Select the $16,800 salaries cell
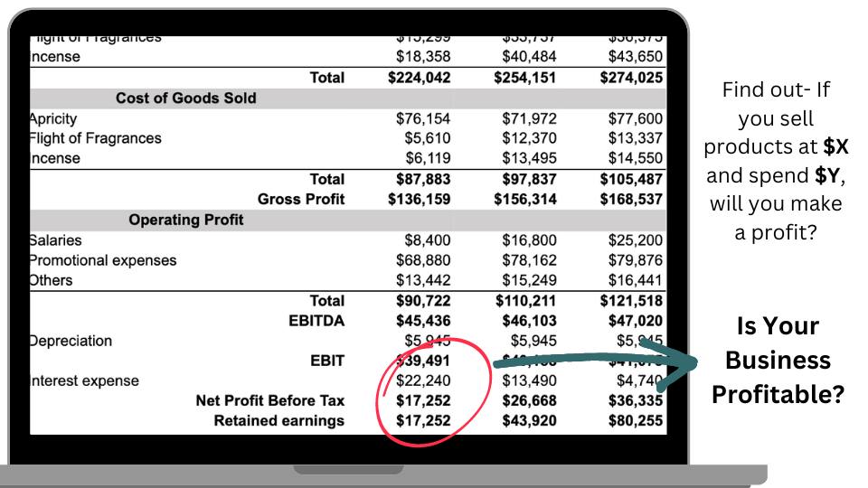 coord(529,240)
